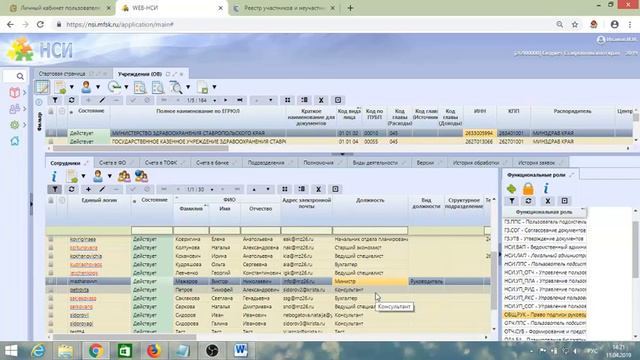The image size is (640, 360).
Task: Add a new employee with plus icon
Action: (88, 189)
